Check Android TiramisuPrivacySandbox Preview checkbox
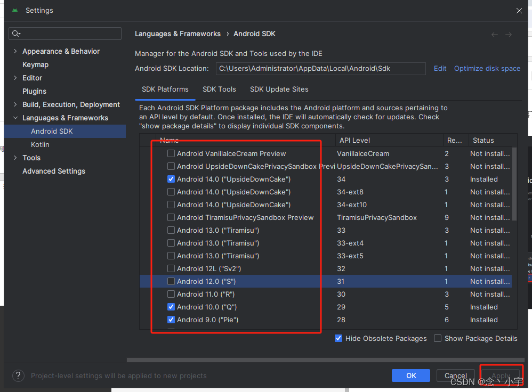 (171, 217)
